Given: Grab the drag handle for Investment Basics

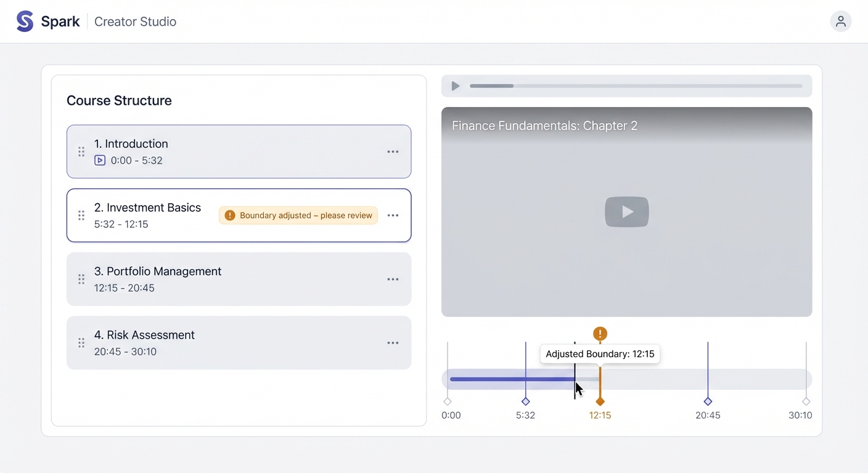Looking at the screenshot, I should tap(81, 216).
